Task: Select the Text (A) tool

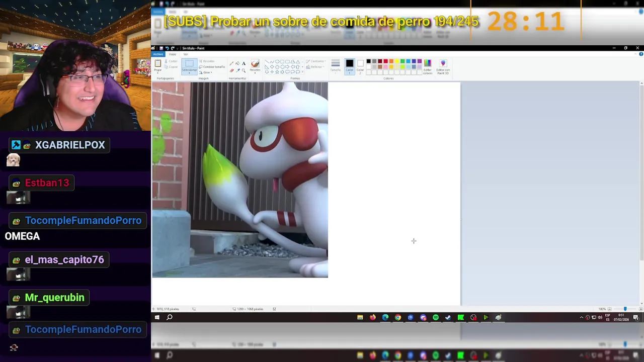Action: pyautogui.click(x=244, y=63)
